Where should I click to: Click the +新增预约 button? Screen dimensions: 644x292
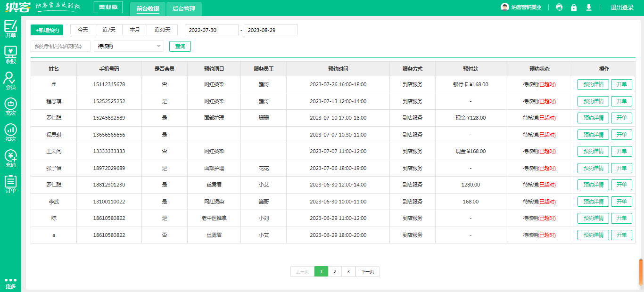point(47,30)
